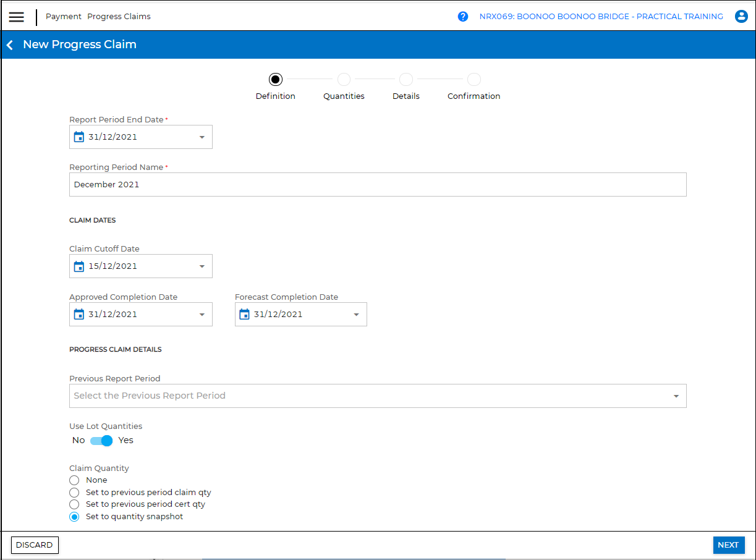
Task: Go to the Quantities wizard step
Action: tap(344, 79)
